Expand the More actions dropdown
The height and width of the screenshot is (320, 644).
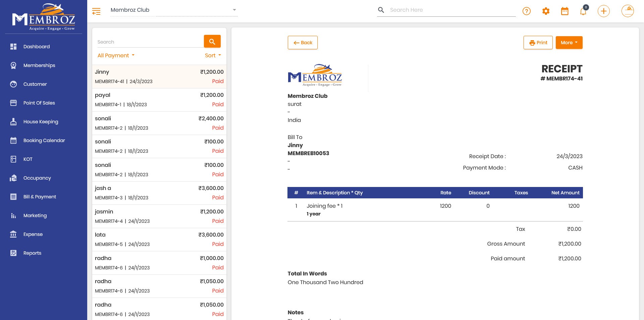[569, 43]
